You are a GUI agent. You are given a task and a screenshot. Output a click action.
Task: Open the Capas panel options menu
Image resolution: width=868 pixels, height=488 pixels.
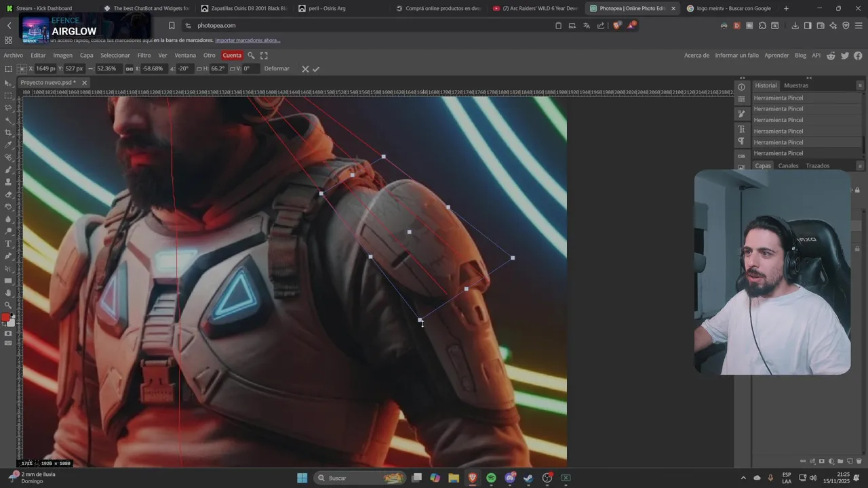pyautogui.click(x=860, y=166)
